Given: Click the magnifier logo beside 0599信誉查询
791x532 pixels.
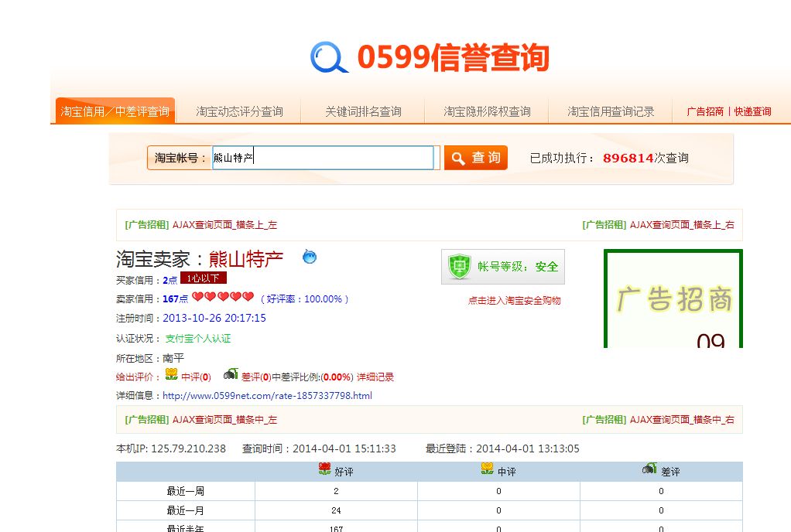Looking at the screenshot, I should [x=328, y=56].
